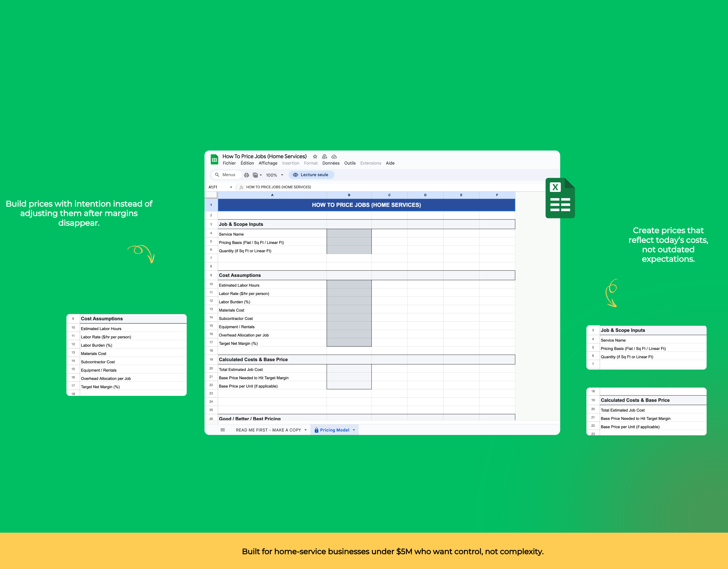This screenshot has width=728, height=569.
Task: Open the Fichier menu
Action: point(229,163)
